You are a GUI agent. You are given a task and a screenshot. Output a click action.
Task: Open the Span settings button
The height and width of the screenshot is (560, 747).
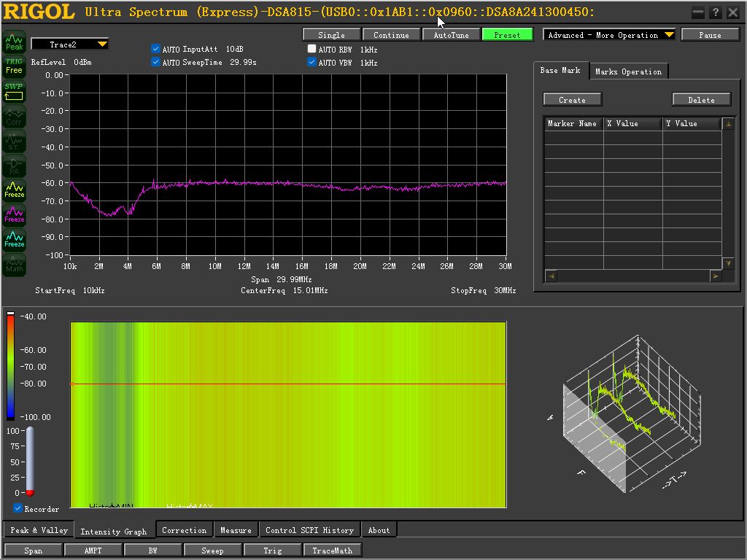(34, 551)
